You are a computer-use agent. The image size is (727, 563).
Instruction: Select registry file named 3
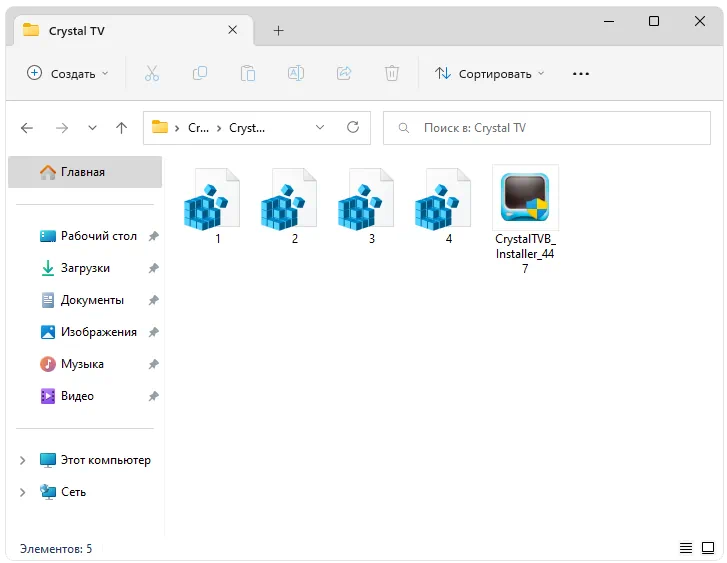366,206
